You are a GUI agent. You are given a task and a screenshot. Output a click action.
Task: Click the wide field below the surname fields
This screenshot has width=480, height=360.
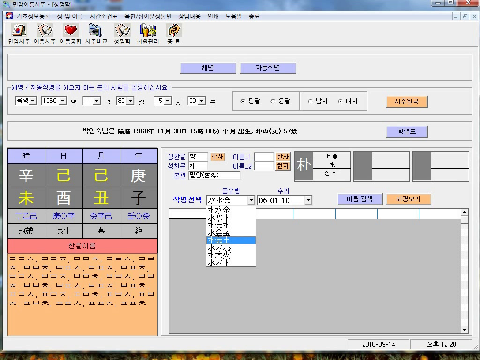pyautogui.click(x=214, y=175)
